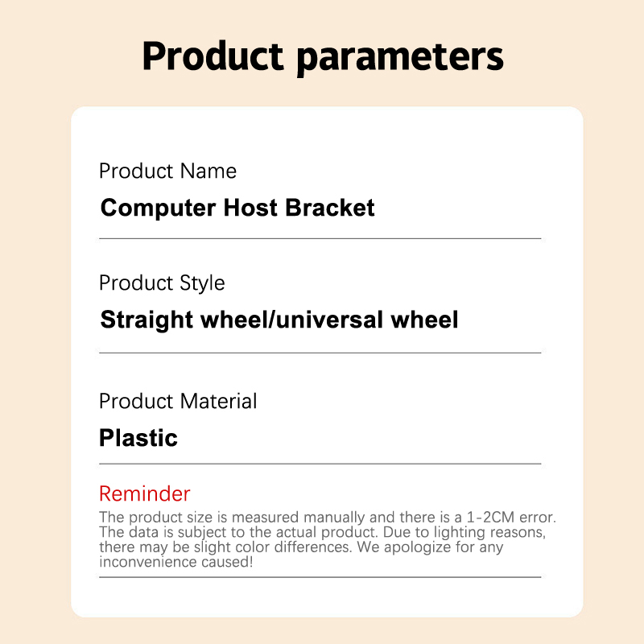Click the divider under Straight wheel/universal wheel
Viewport: 644px width, 644px height.
coord(320,353)
